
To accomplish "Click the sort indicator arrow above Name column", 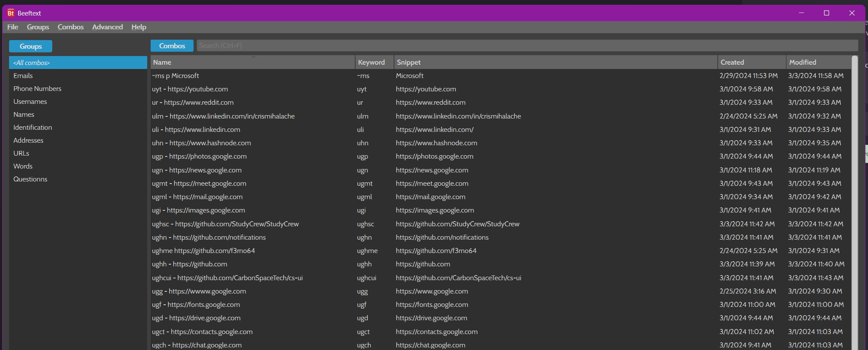I will tap(253, 56).
